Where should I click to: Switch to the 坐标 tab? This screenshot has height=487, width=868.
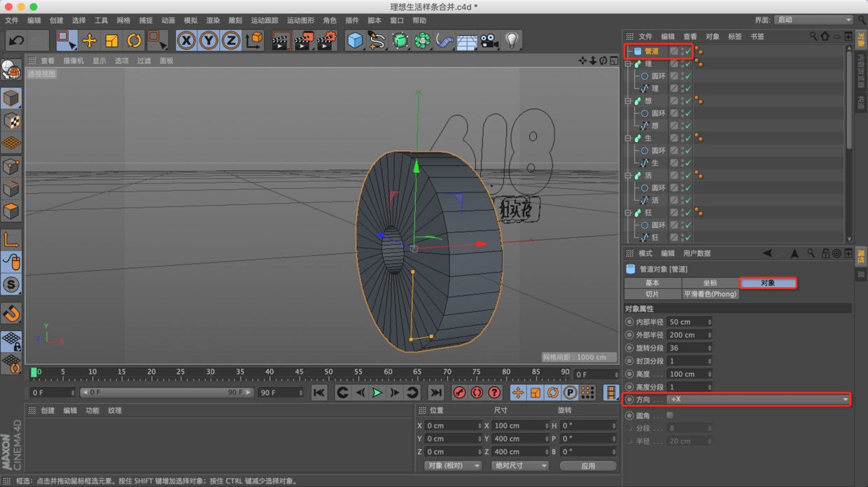(x=710, y=283)
